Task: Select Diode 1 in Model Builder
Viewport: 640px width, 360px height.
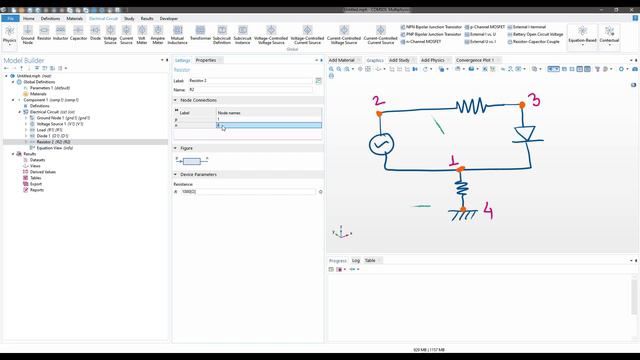Action: click(52, 136)
